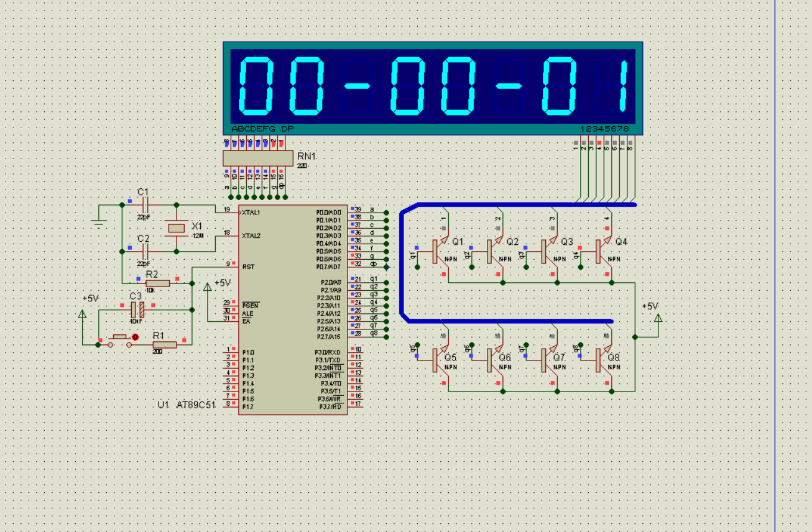The width and height of the screenshot is (812, 532).
Task: Click the +5V terminal right of the transistors
Action: 658,319
